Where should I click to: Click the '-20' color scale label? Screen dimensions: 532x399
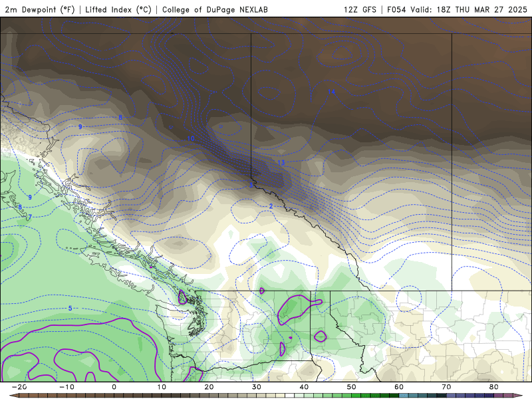click(19, 387)
